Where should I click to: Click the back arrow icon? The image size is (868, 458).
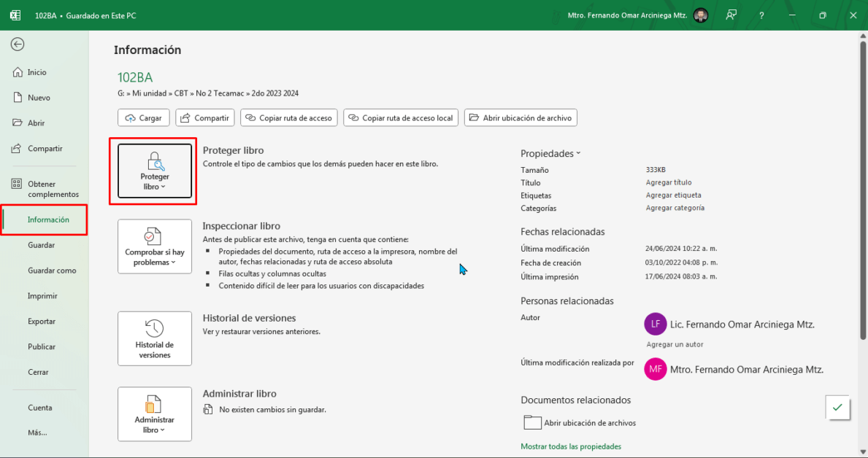click(x=18, y=44)
